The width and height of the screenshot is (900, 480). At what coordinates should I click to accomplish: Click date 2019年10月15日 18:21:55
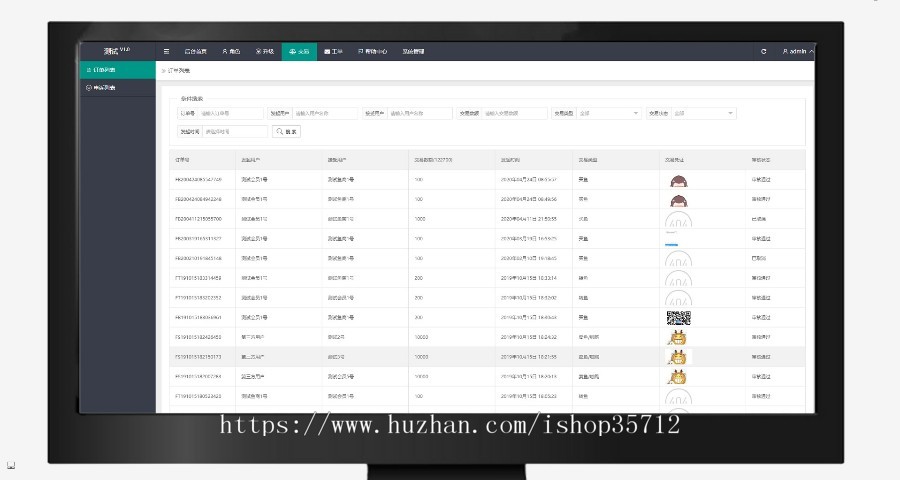click(x=529, y=357)
